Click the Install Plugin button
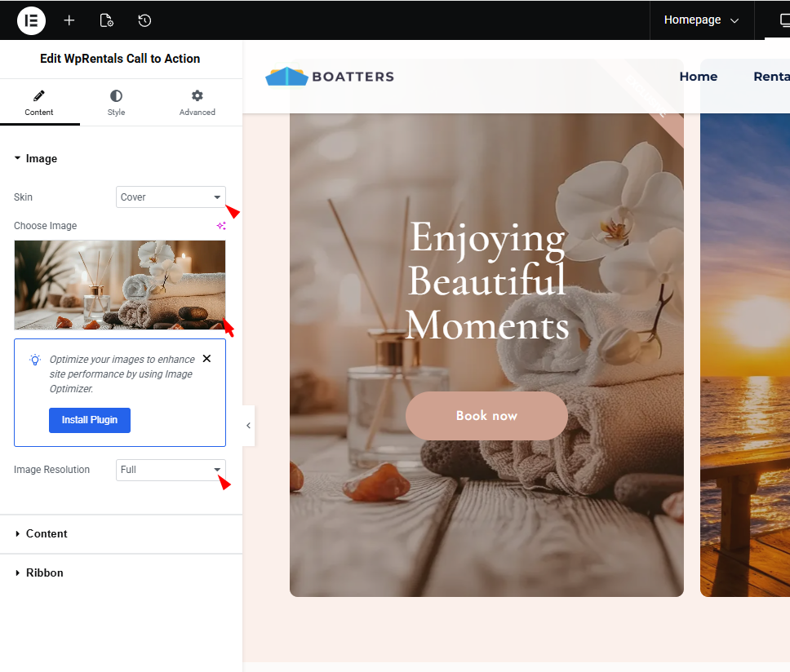The height and width of the screenshot is (672, 790). [x=90, y=420]
